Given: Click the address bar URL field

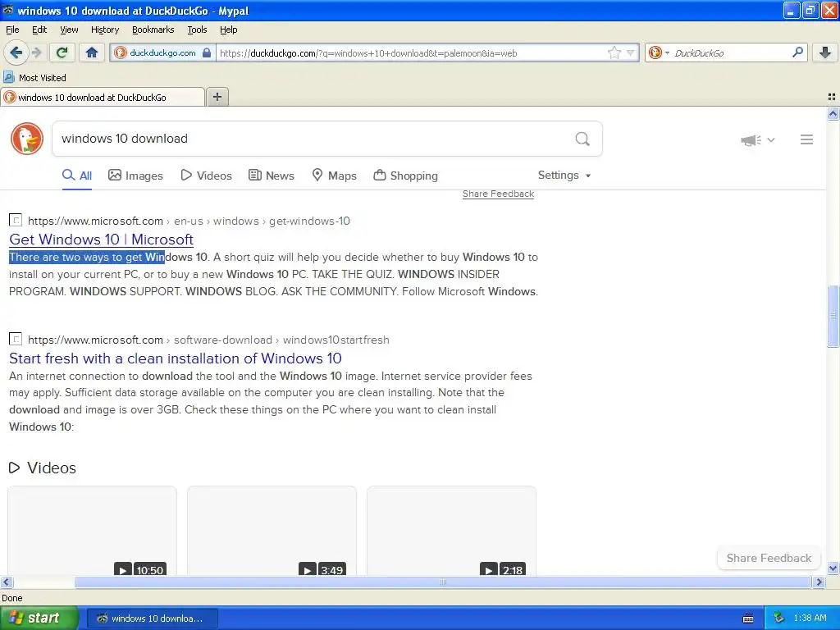Looking at the screenshot, I should coord(410,53).
